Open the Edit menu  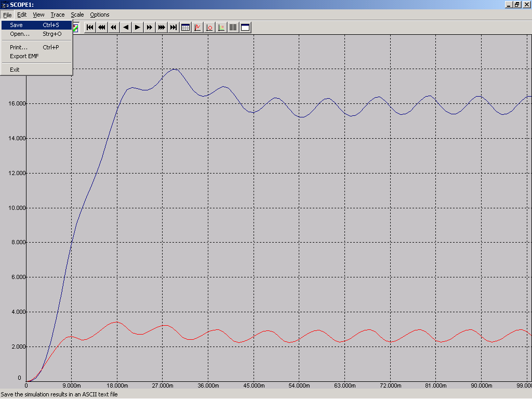(22, 15)
